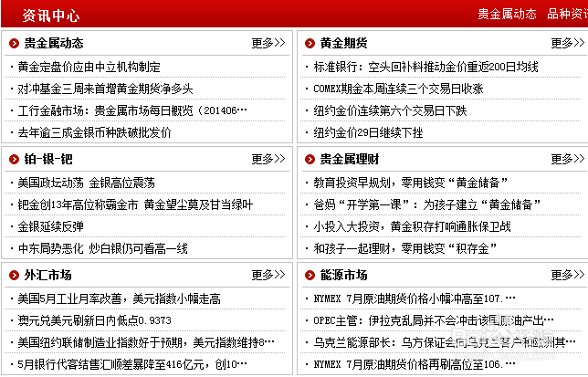Click the red arrow icon beside 黄金期货 heading
The height and width of the screenshot is (377, 588).
coord(310,44)
